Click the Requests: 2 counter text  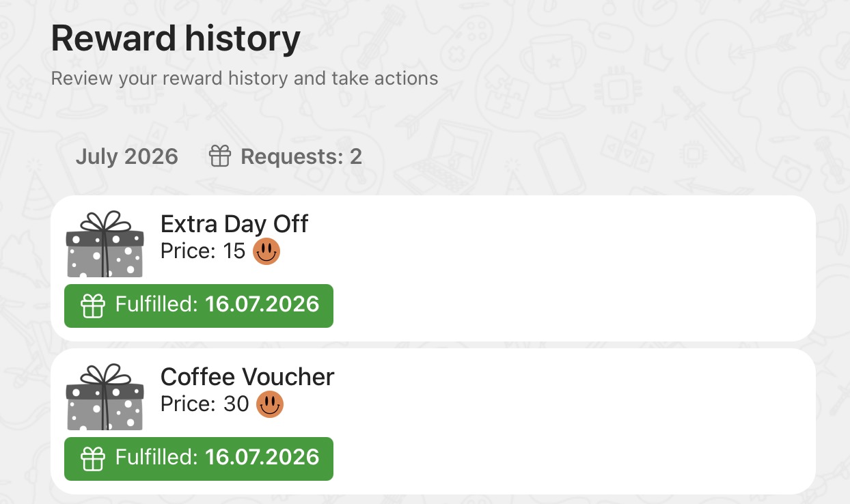[301, 156]
